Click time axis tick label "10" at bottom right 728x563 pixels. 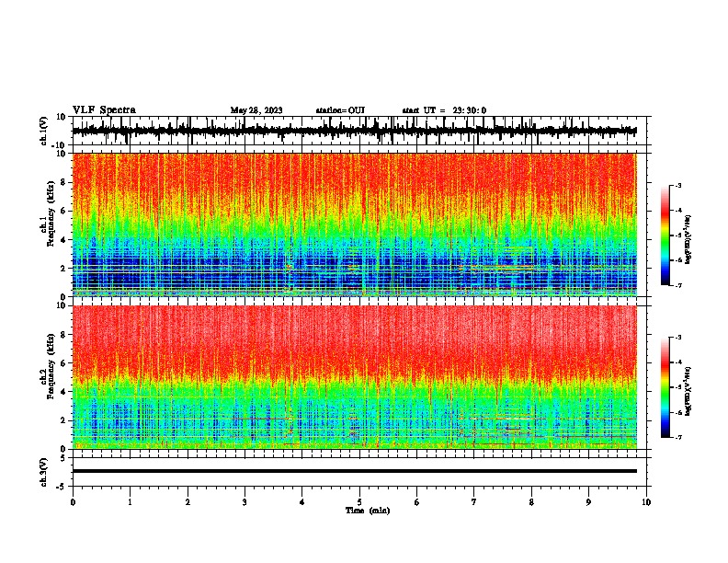point(646,502)
